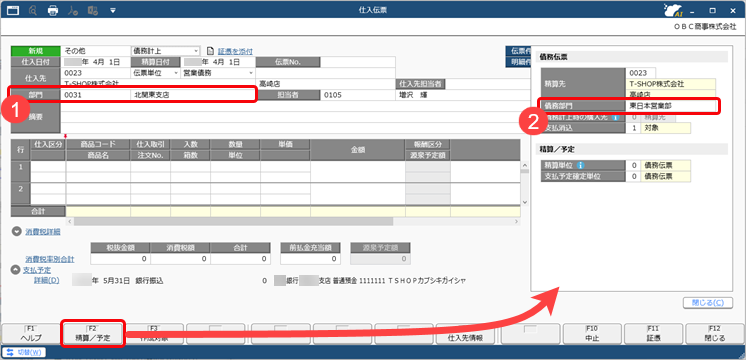Click the info icon next to 債務計上時の購入先
The height and width of the screenshot is (360, 746).
coord(616,117)
